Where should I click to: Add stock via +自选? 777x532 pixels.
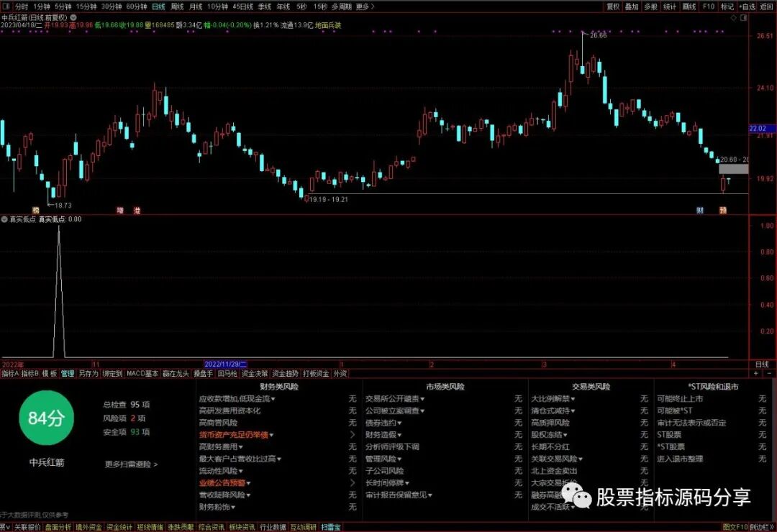coord(748,6)
